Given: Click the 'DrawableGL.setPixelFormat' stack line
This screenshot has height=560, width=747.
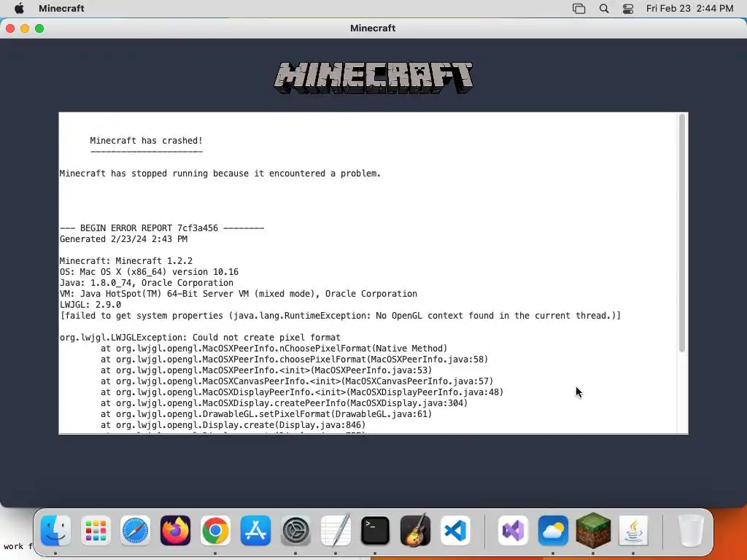Looking at the screenshot, I should click(x=266, y=414).
